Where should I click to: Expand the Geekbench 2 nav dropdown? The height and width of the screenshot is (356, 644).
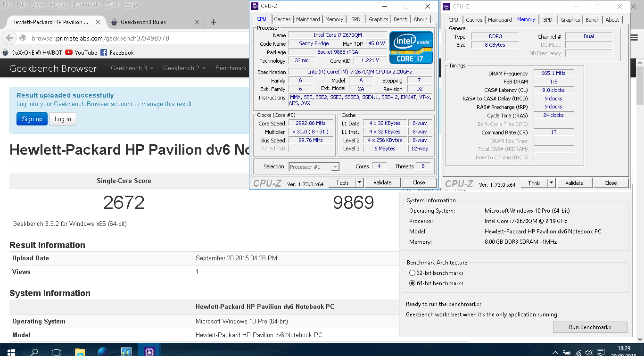click(x=184, y=68)
